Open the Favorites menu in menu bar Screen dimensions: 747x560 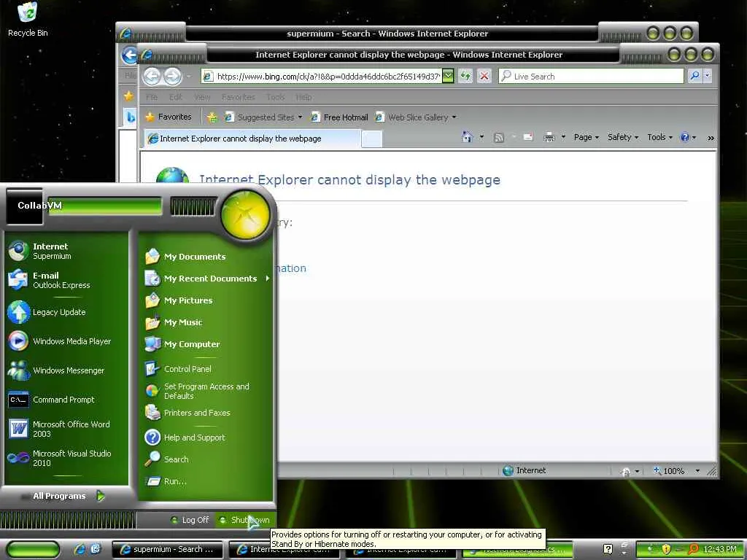pos(239,97)
